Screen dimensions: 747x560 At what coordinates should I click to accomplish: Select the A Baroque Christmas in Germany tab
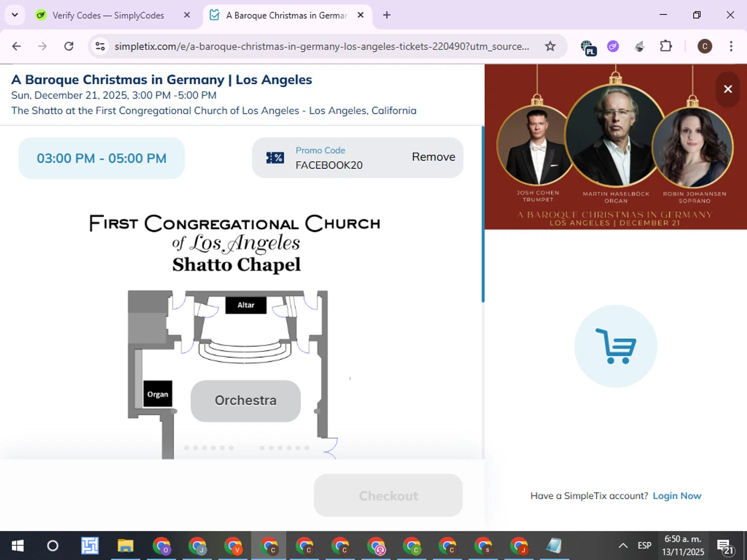pos(286,15)
